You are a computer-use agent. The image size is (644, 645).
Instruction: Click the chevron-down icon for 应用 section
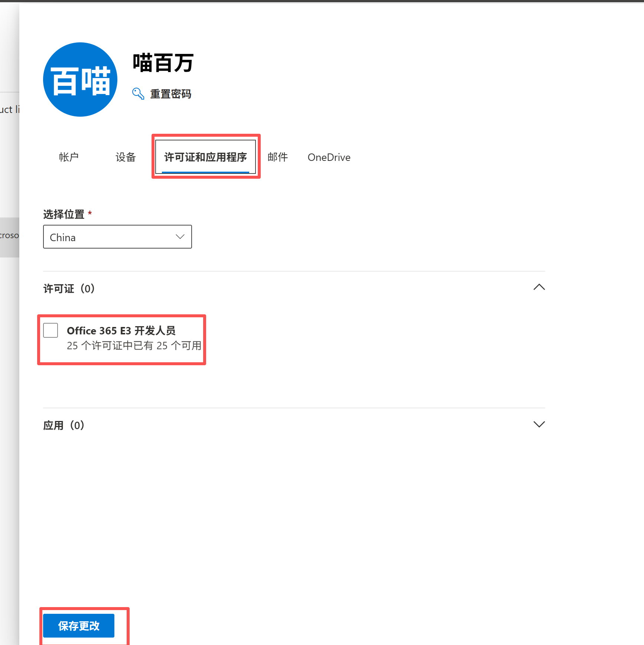pyautogui.click(x=539, y=424)
